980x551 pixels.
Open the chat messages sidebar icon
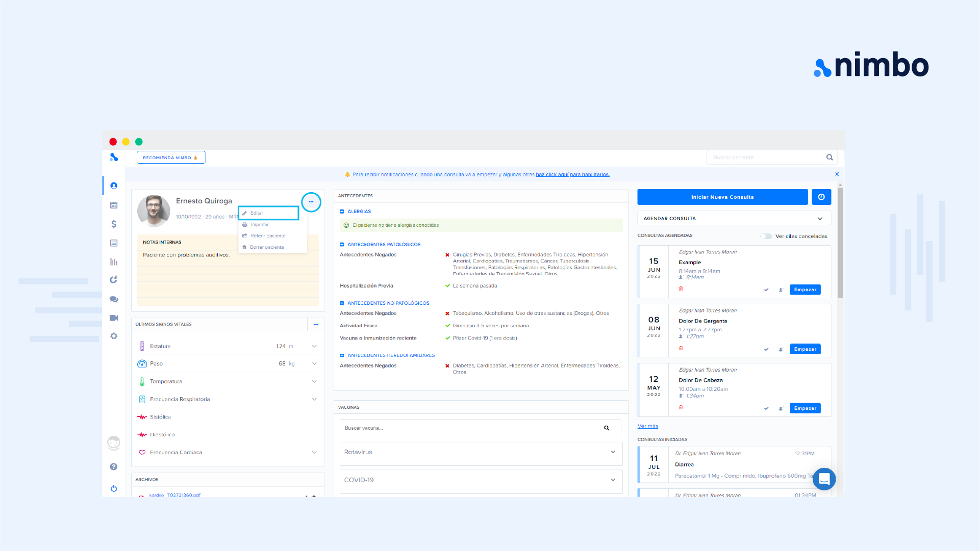point(114,299)
